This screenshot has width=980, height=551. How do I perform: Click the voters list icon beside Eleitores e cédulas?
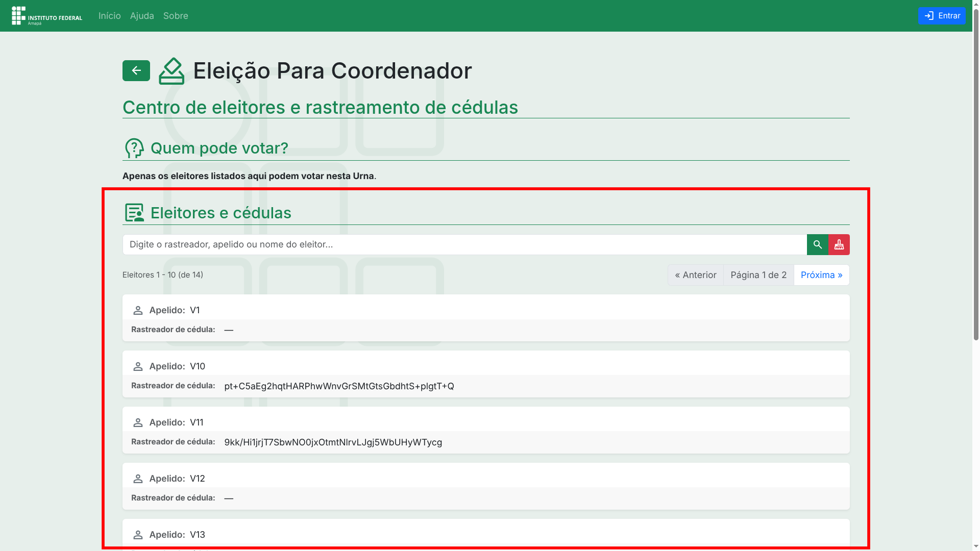pos(134,213)
